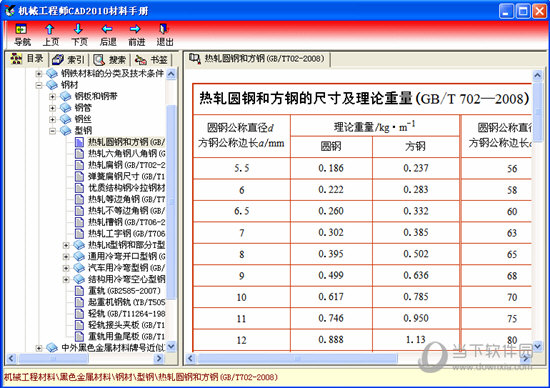Click page icon of 热轧六角钢八角钢
Viewport: 550px width, 388px height.
pyautogui.click(x=80, y=153)
